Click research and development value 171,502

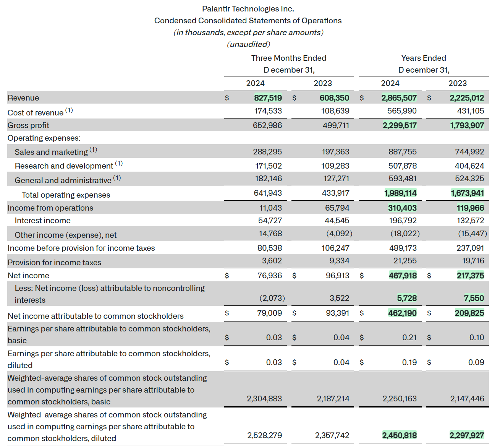pyautogui.click(x=269, y=166)
